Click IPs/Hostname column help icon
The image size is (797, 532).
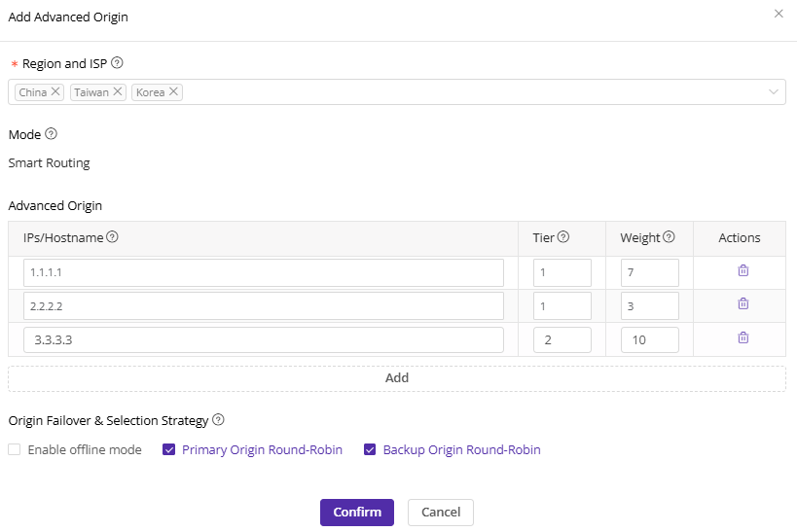coord(112,237)
